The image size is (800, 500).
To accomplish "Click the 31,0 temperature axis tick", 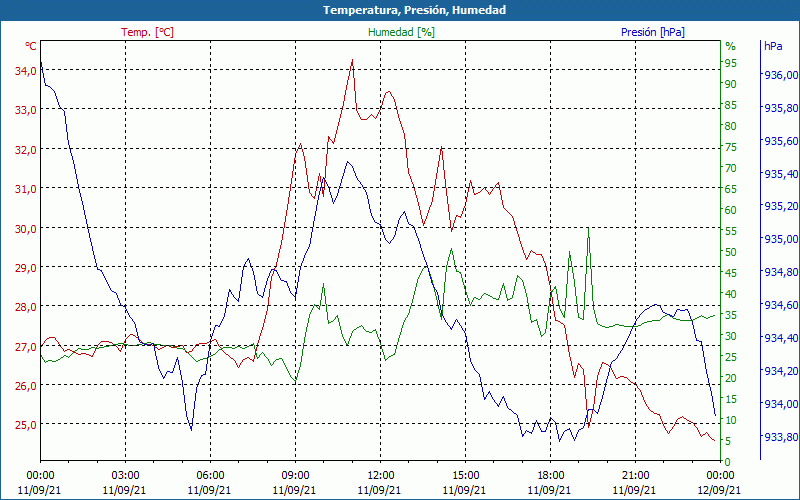I will pos(26,189).
